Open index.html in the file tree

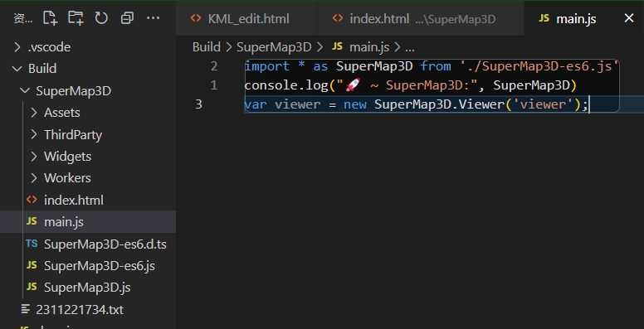point(88,201)
